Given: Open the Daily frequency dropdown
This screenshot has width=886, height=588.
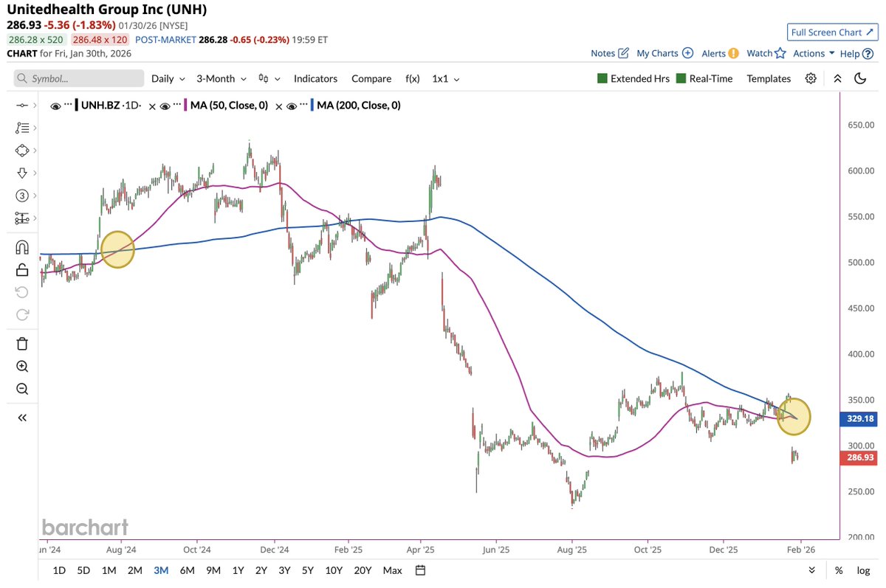Looking at the screenshot, I should [x=168, y=79].
